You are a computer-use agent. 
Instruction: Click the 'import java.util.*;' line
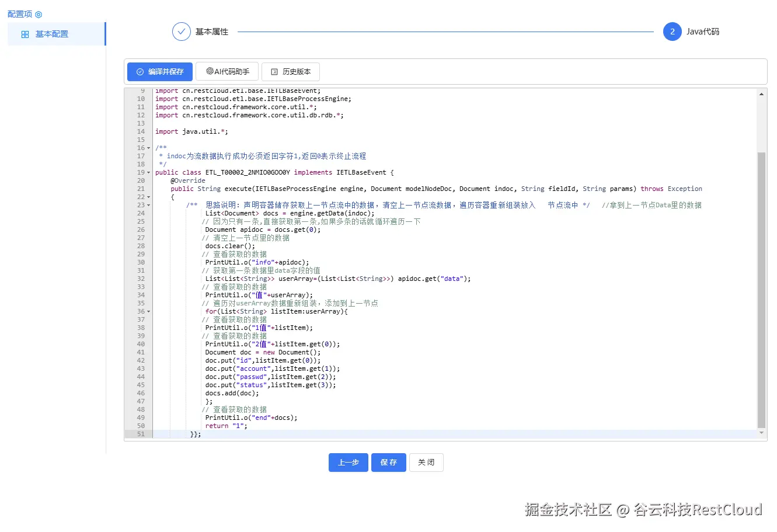191,132
